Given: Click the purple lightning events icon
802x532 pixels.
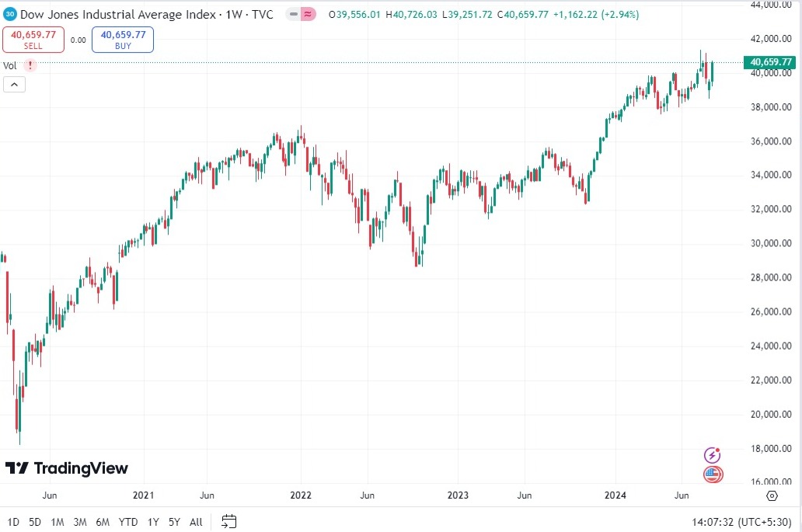Looking at the screenshot, I should (713, 455).
